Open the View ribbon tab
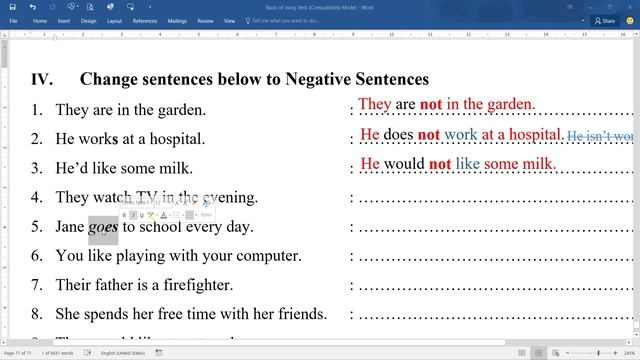This screenshot has height=360, width=640. coord(229,21)
